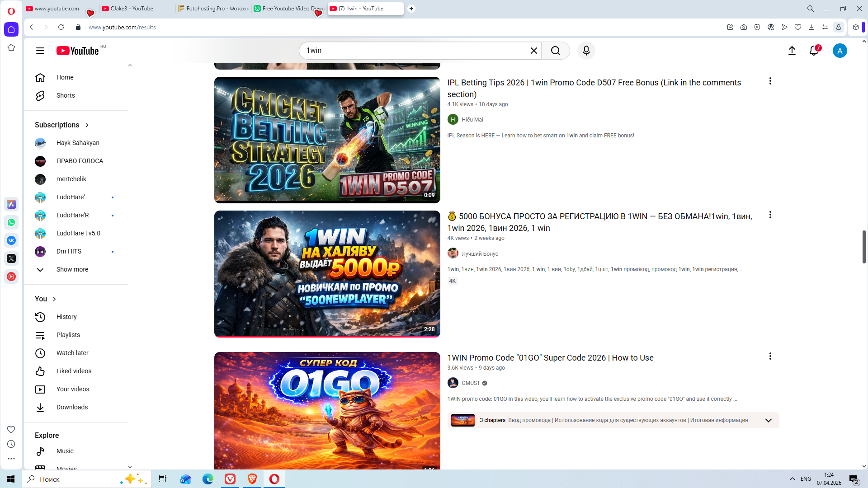Switch to the CJake3 - YouTube tab
This screenshot has height=488, width=868.
[x=132, y=9]
